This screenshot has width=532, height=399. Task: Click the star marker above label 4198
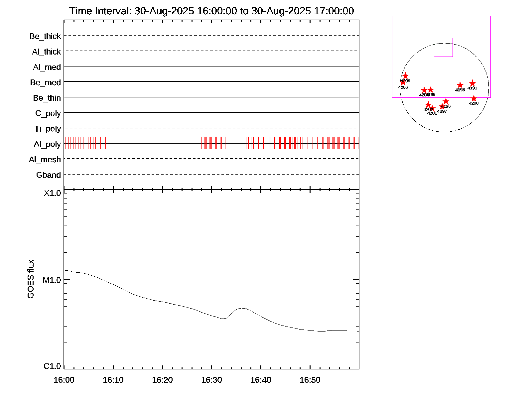tap(460, 85)
